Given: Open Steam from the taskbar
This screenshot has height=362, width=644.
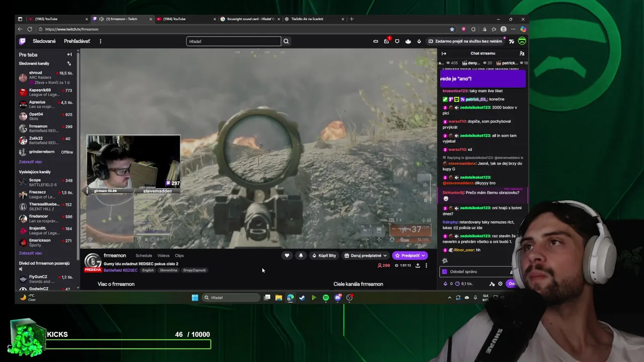Looking at the screenshot, I should click(x=302, y=298).
